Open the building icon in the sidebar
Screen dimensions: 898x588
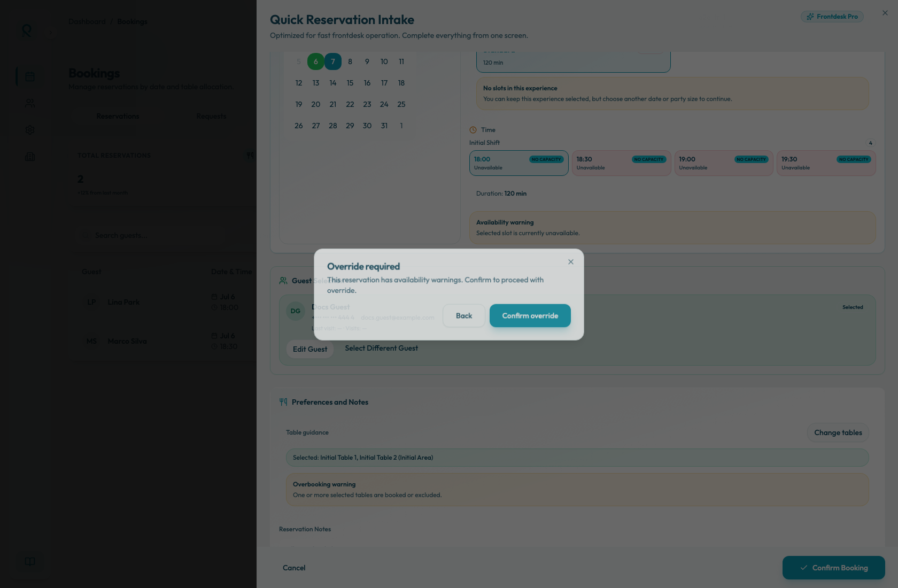(x=30, y=157)
